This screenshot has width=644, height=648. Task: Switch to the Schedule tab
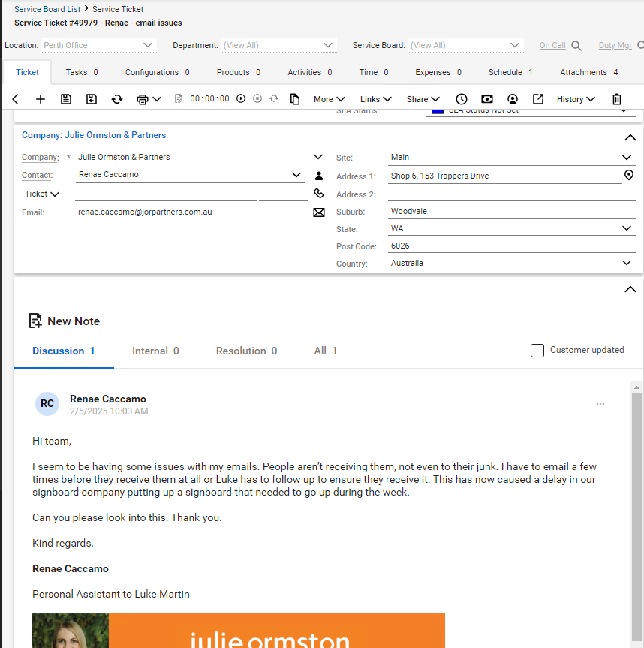coord(510,72)
